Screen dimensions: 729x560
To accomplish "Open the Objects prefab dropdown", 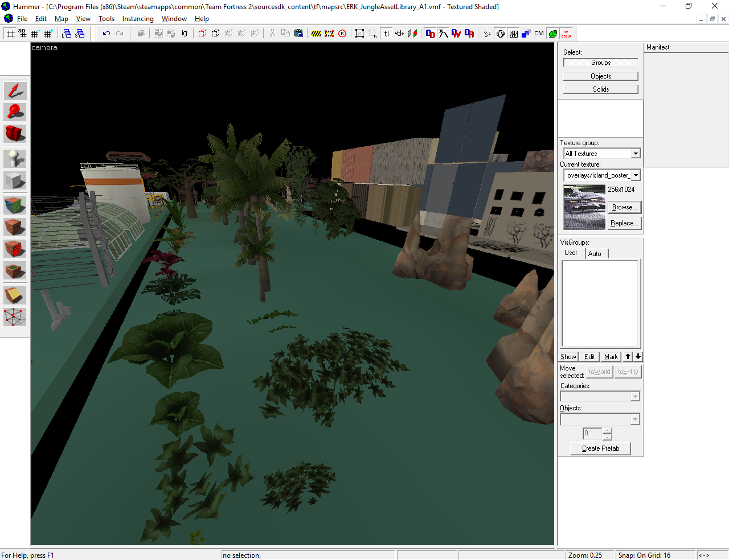I will tap(600, 419).
